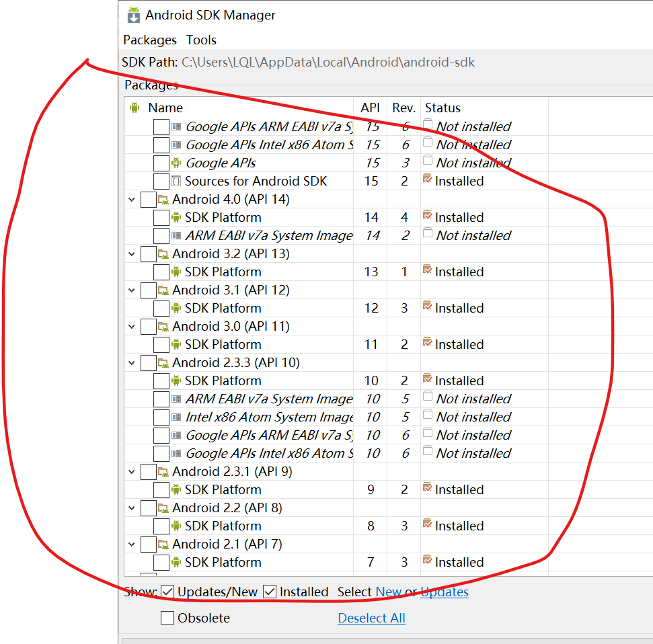Select the 'Android 3.1 (API 12)' group label
This screenshot has width=653, height=644.
[231, 290]
